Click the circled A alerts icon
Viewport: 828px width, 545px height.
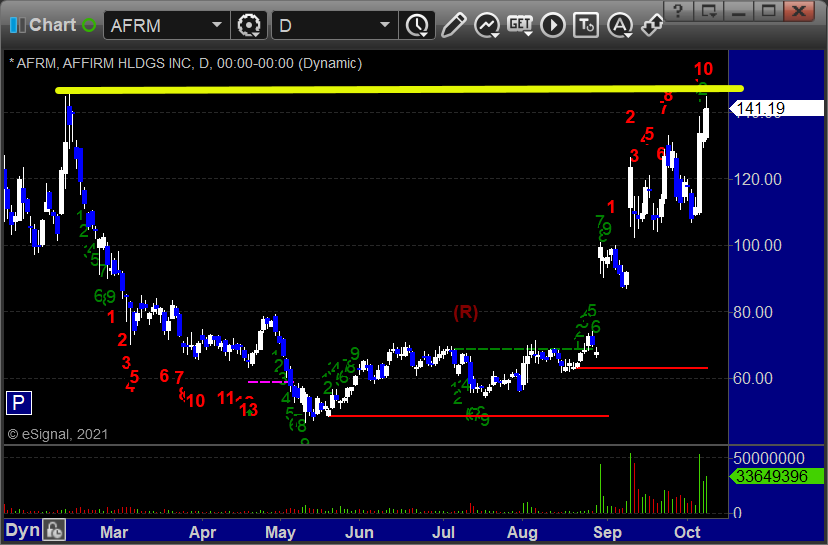point(619,25)
